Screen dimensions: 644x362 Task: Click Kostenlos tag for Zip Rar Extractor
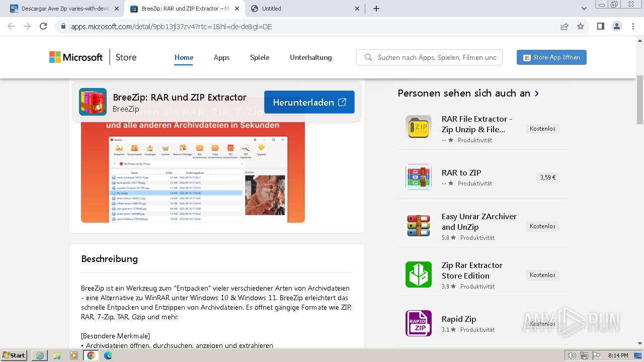(x=542, y=275)
